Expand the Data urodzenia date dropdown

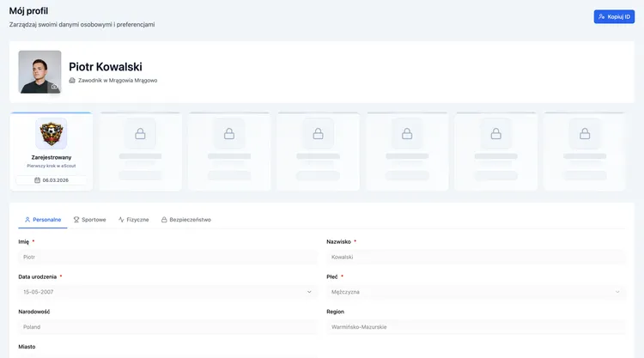[x=167, y=292]
